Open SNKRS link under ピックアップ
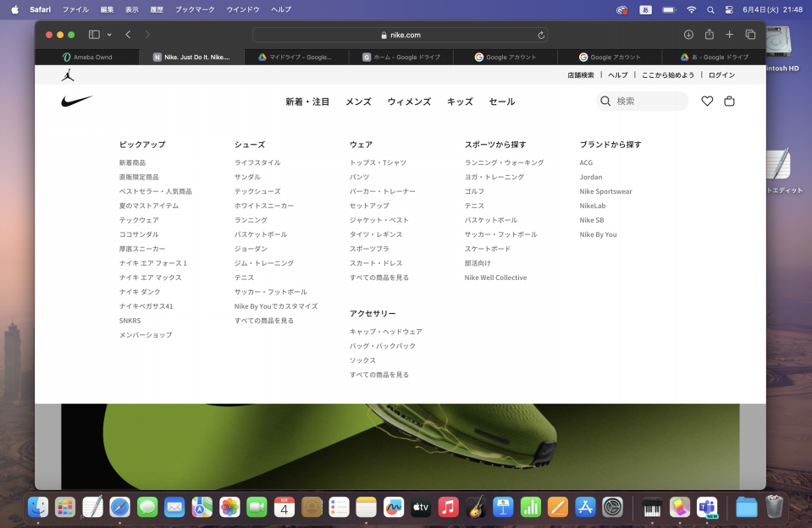This screenshot has width=812, height=528. [130, 321]
